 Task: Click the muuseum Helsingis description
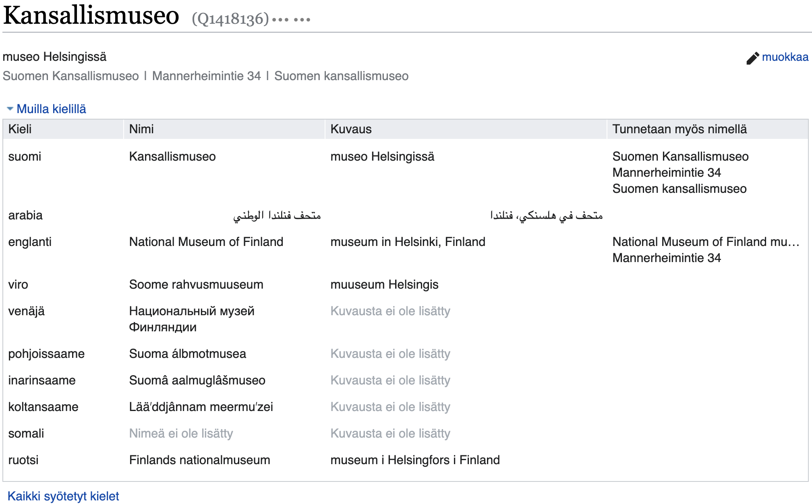385,285
